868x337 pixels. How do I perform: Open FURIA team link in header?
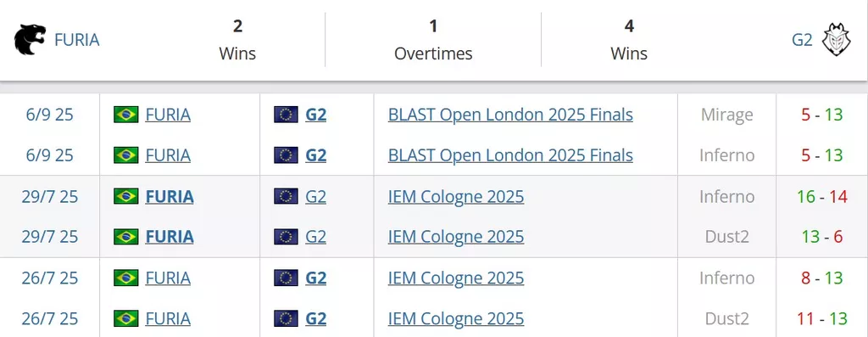coord(77,40)
